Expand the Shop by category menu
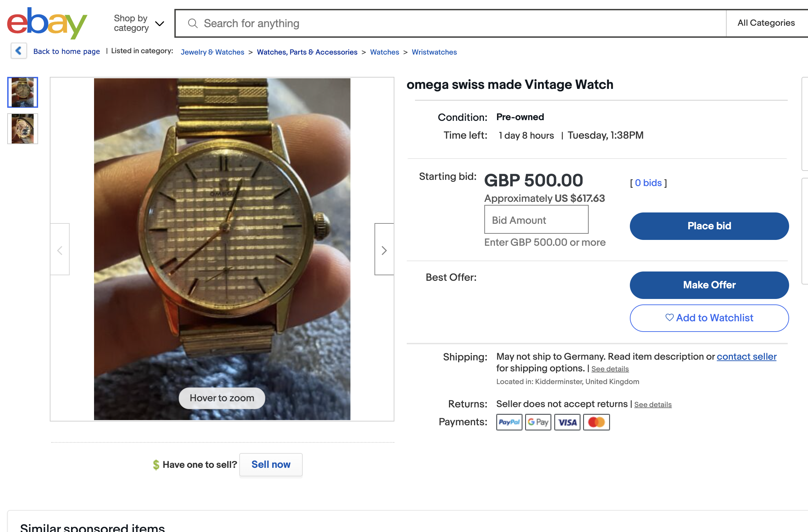Screen dimensions: 808x532 point(139,23)
